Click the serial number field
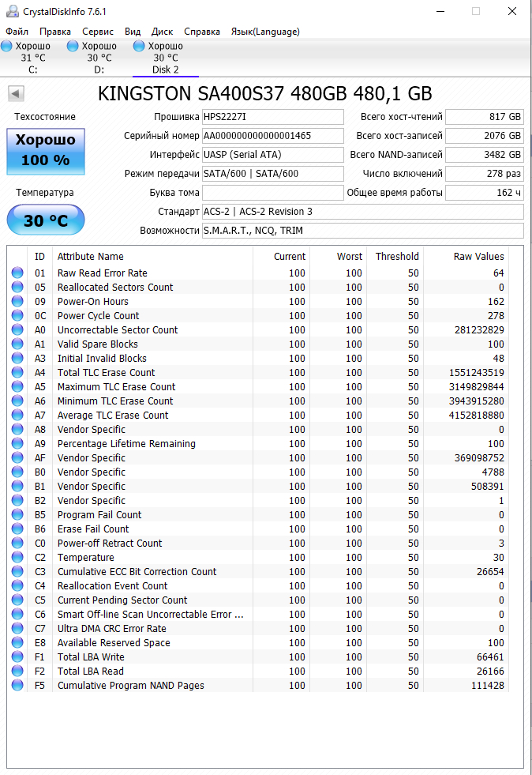The image size is (532, 775). click(x=272, y=135)
